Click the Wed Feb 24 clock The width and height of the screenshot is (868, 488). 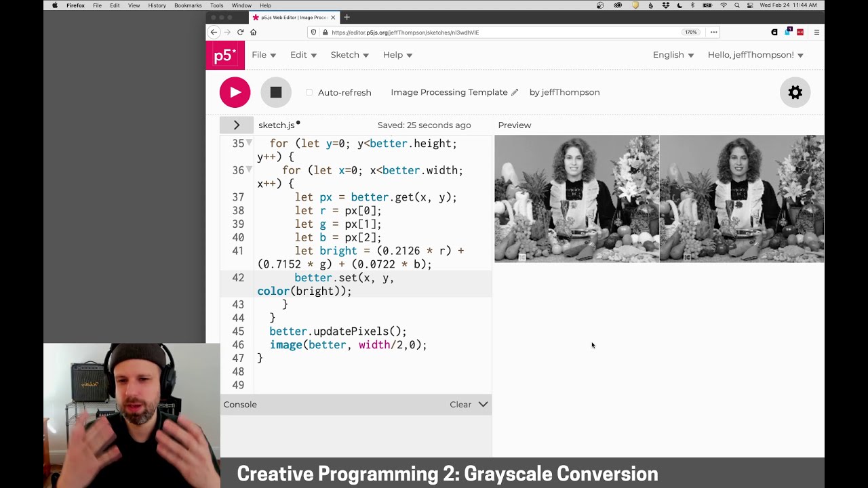point(788,5)
